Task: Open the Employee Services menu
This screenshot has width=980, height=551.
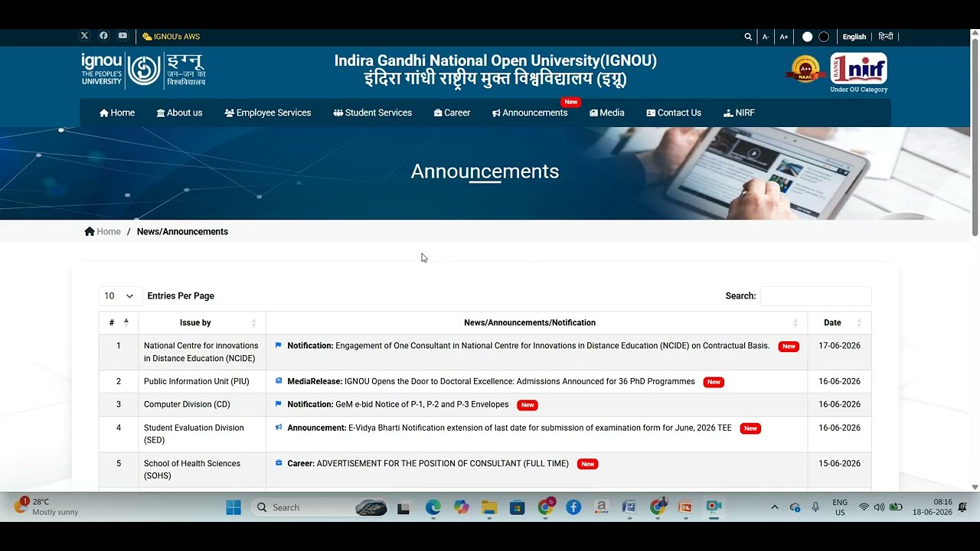Action: pos(268,112)
